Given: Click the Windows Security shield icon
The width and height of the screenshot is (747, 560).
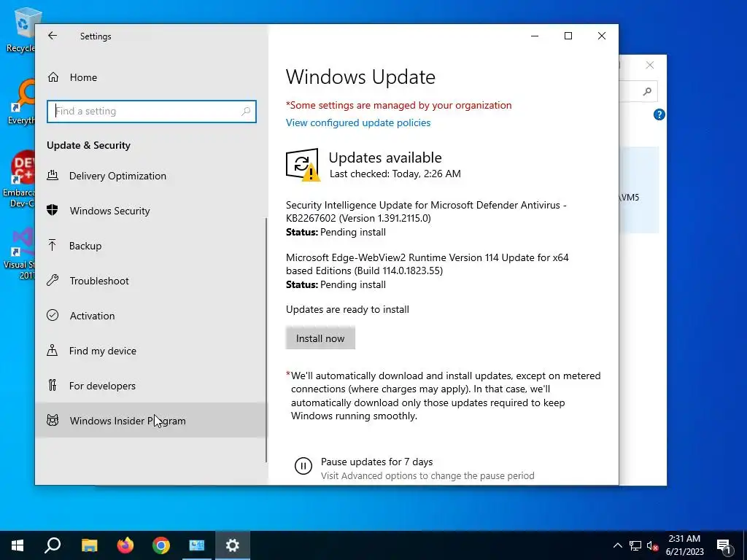Looking at the screenshot, I should [x=53, y=210].
